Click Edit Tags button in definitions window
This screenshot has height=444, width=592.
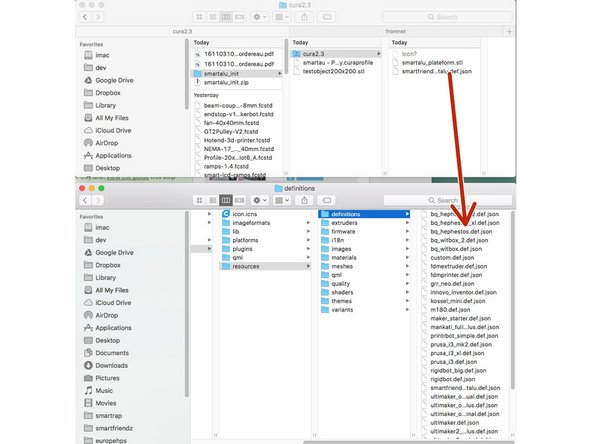[327, 200]
